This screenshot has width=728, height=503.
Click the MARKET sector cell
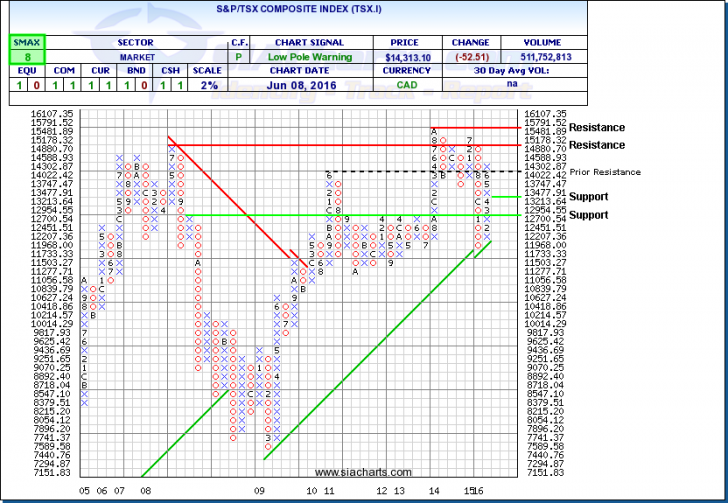132,59
